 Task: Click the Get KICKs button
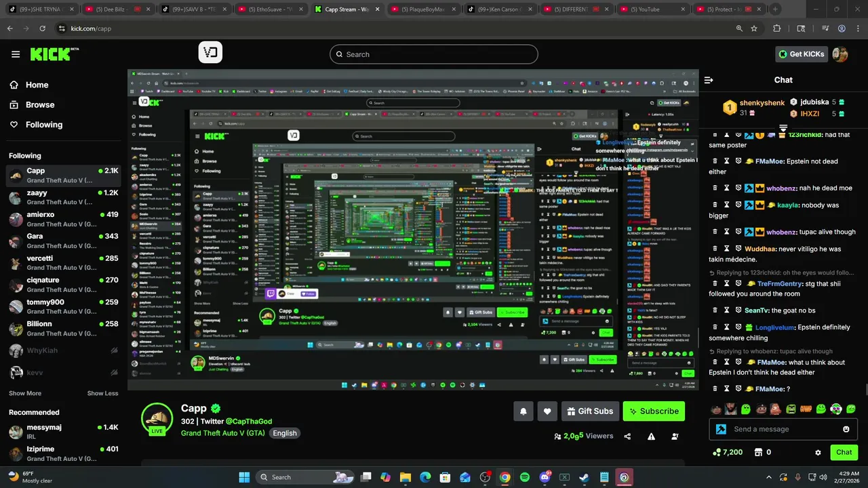[801, 54]
